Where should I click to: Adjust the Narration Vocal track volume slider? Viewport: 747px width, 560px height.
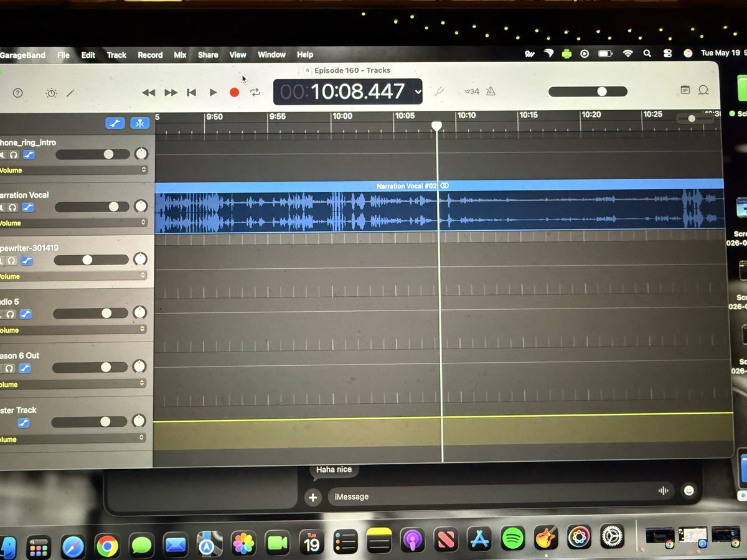92,207
